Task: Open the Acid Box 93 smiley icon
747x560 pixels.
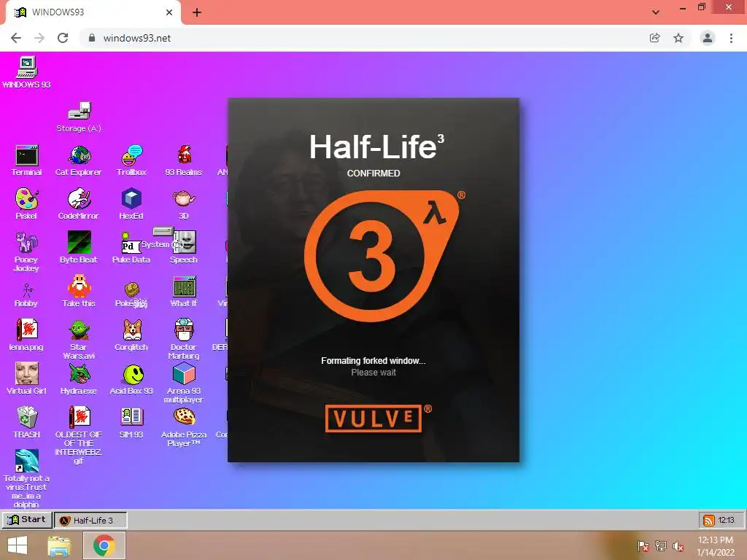Action: (x=131, y=378)
